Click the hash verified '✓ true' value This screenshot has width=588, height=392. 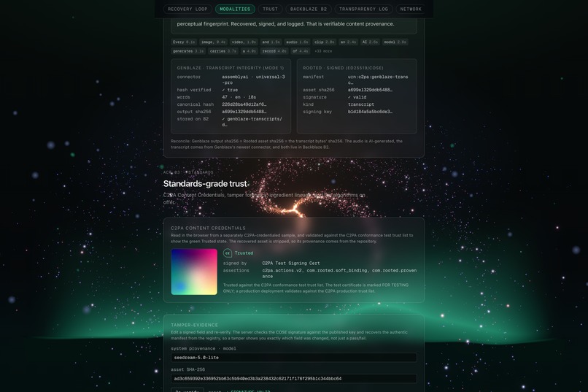click(230, 90)
